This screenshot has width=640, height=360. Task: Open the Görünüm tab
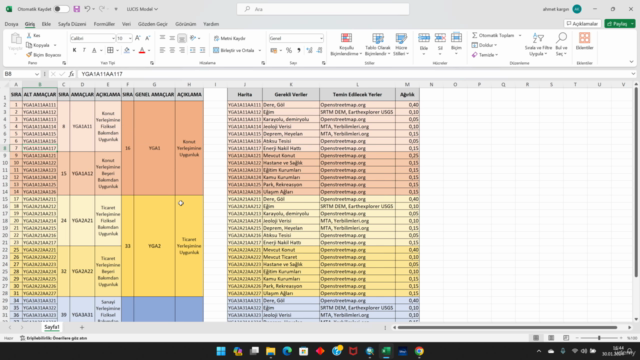click(186, 24)
